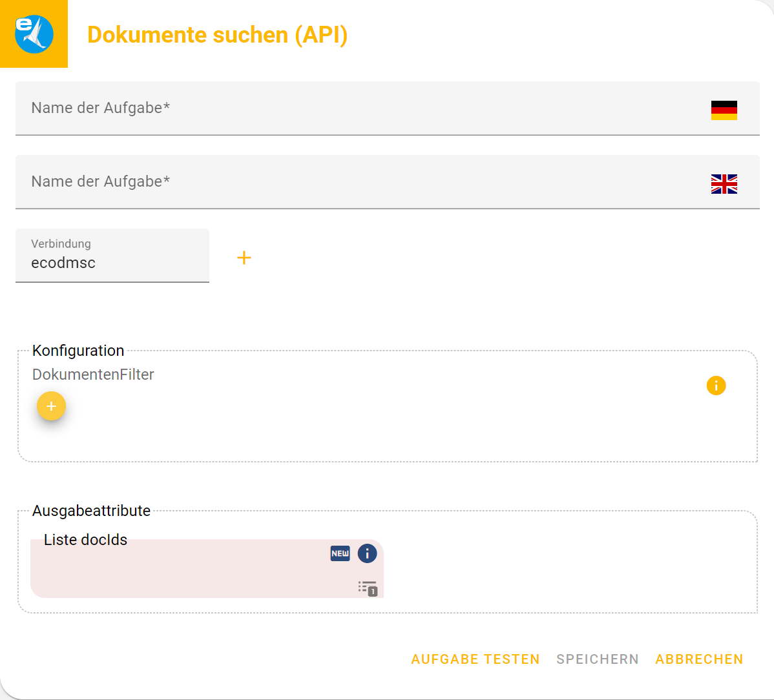Click the Ausgabeattribute section heading
The height and width of the screenshot is (700, 774).
tap(91, 511)
